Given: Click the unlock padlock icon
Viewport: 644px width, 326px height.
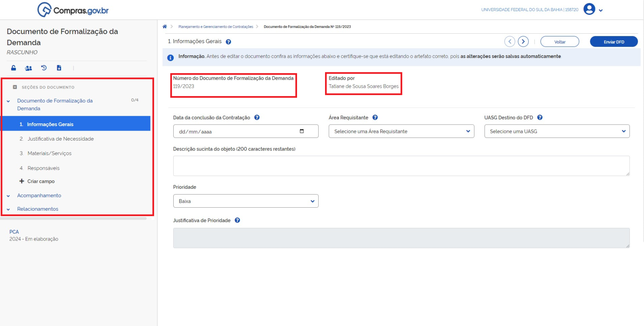Looking at the screenshot, I should pos(13,68).
